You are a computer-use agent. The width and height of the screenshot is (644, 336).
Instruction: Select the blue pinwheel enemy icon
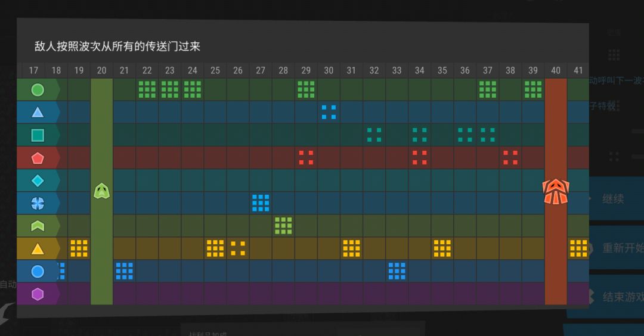38,203
